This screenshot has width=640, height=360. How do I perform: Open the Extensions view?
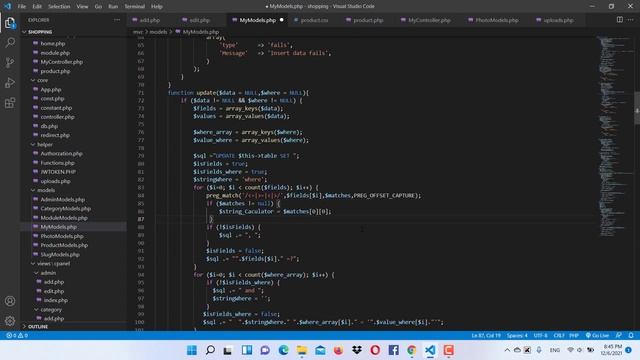click(10, 102)
